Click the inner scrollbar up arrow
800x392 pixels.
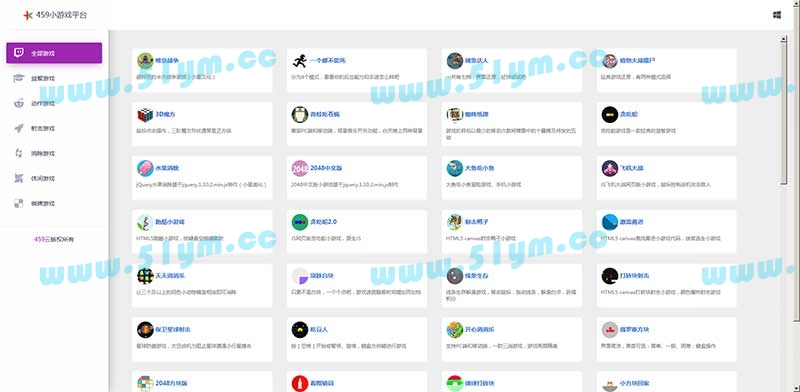(784, 39)
